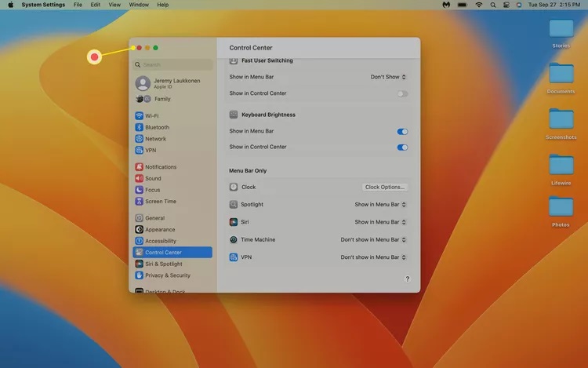588x368 pixels.
Task: Click the help question mark button
Action: pos(407,279)
